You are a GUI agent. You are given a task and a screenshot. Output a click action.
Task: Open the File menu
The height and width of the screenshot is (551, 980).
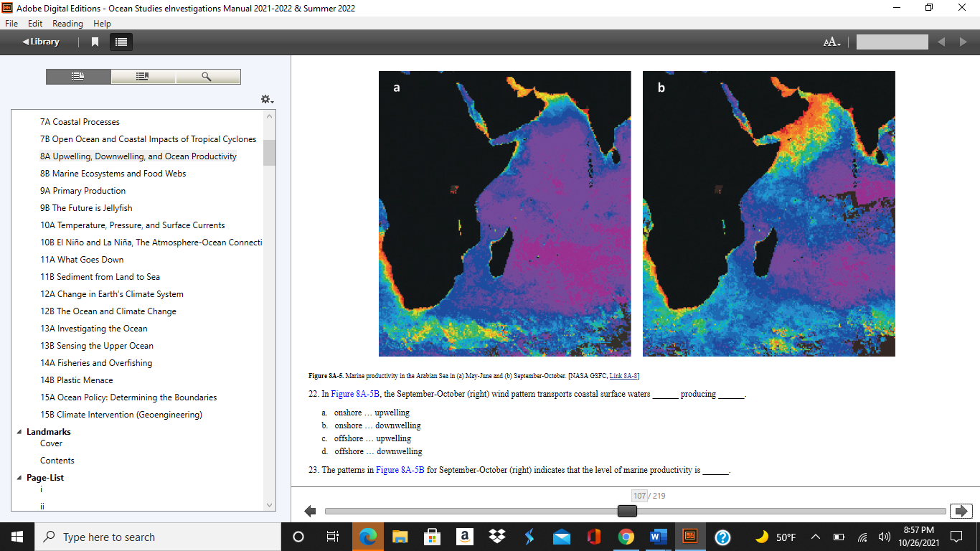(11, 23)
